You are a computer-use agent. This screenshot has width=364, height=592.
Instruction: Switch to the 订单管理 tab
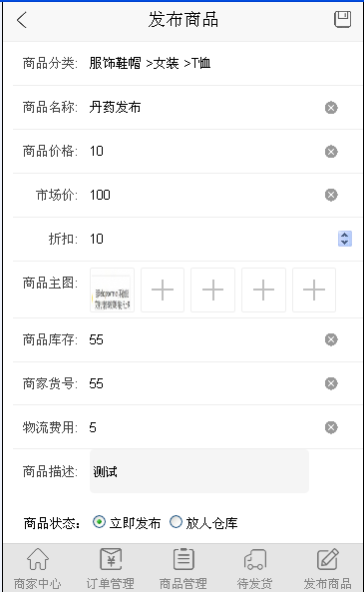click(110, 569)
